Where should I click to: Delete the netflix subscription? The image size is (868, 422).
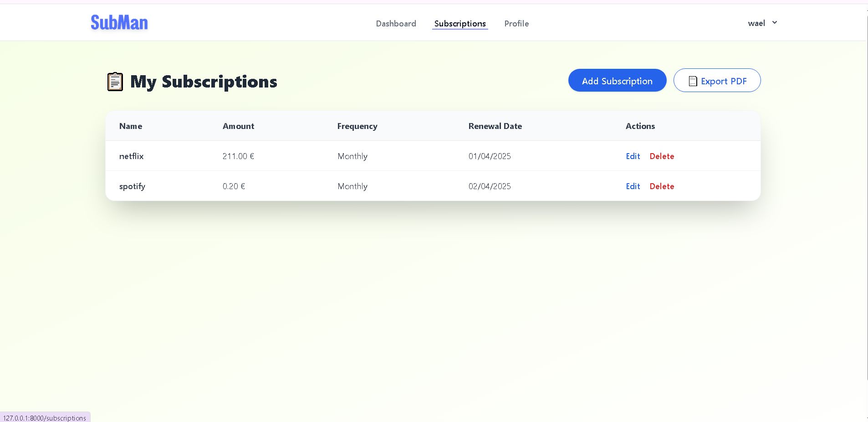(x=662, y=156)
